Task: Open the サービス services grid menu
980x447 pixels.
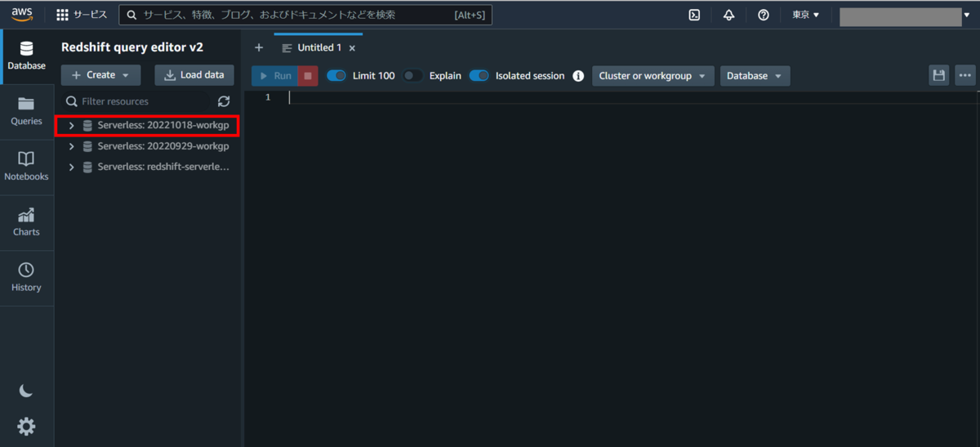Action: pyautogui.click(x=82, y=15)
